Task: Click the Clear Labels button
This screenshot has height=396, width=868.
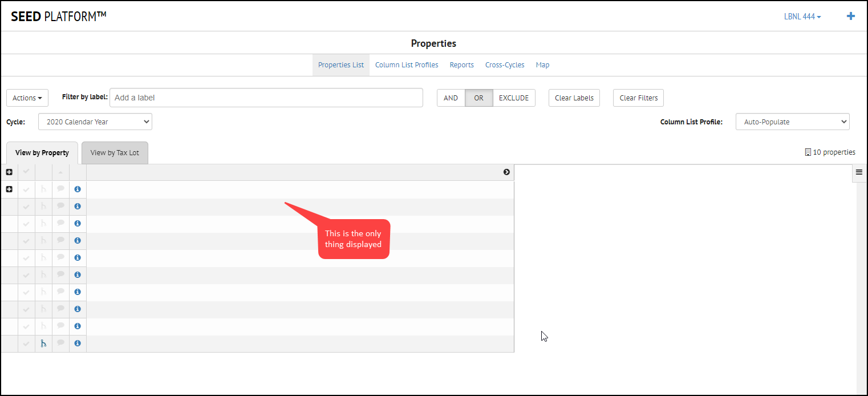Action: click(574, 98)
